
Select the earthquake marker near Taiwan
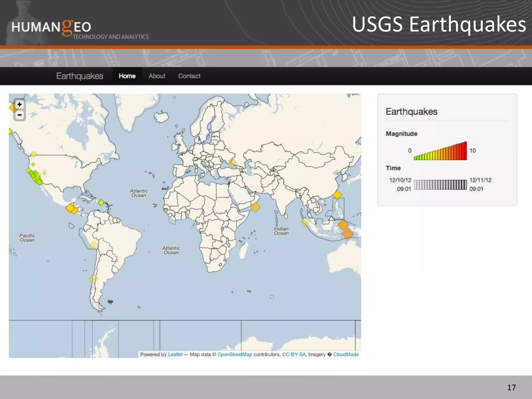point(337,195)
